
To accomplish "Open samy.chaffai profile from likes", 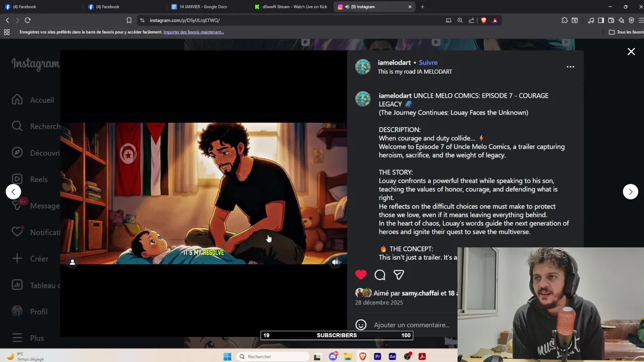I will (420, 293).
